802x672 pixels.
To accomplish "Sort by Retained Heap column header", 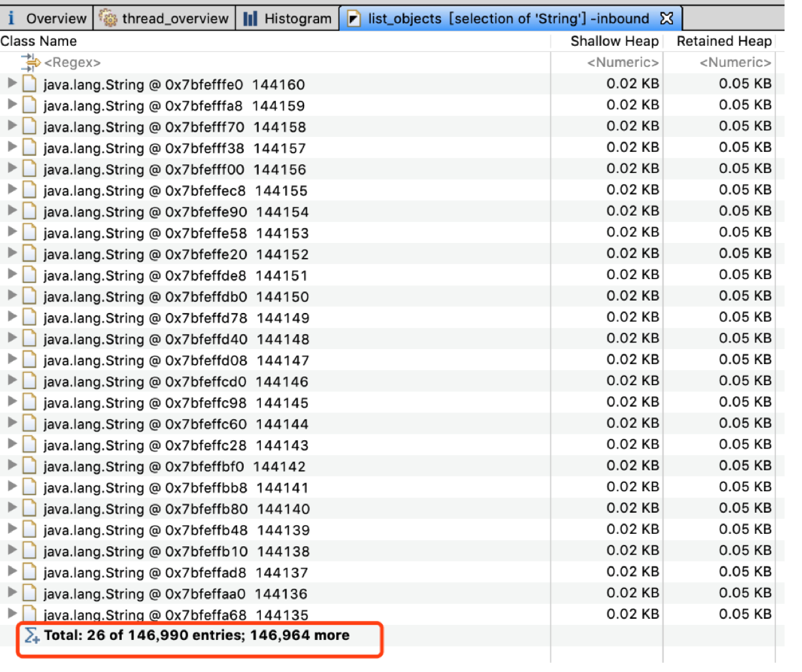I will 723,41.
